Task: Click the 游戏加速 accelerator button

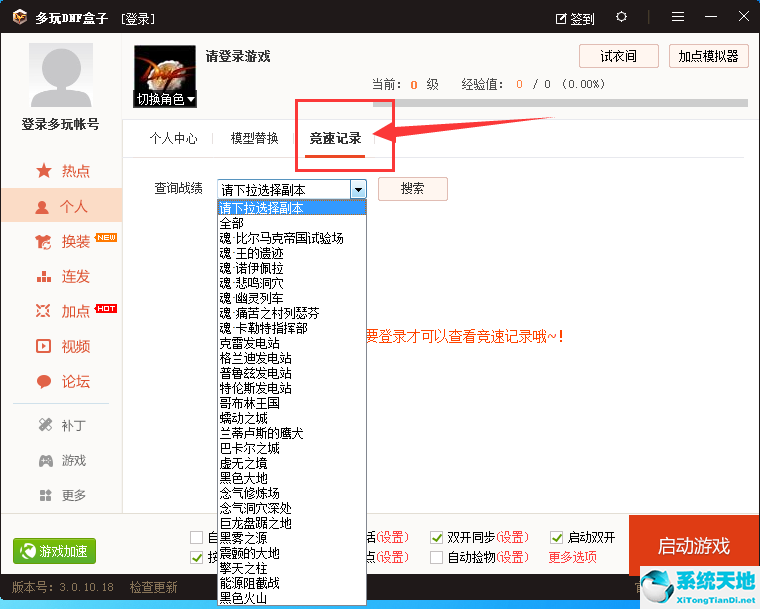Action: coord(54,551)
